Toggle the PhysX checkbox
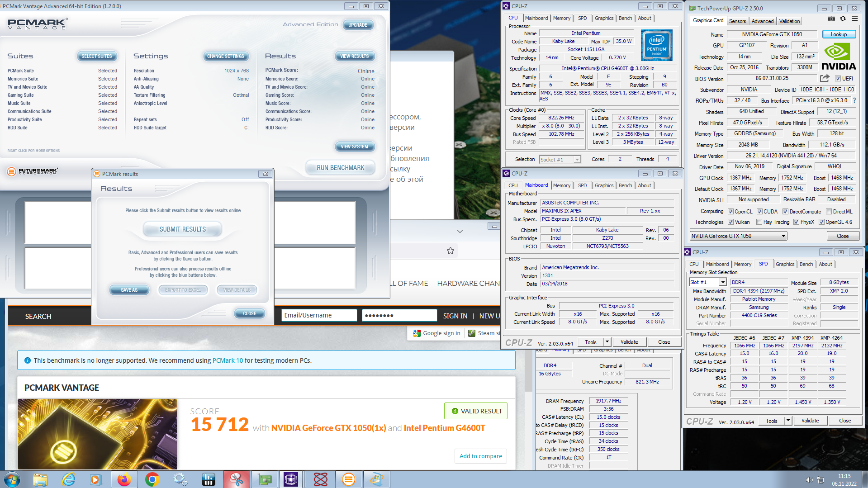The height and width of the screenshot is (488, 868). click(x=796, y=222)
